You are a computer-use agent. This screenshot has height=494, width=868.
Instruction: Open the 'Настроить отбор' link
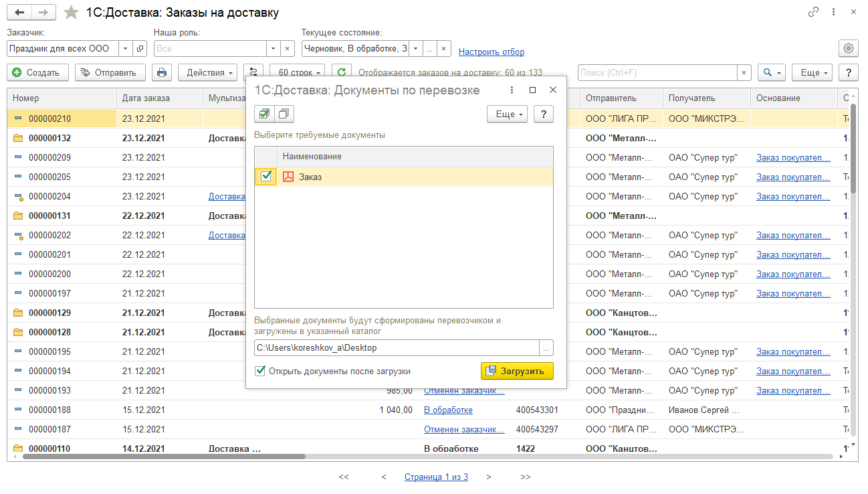(492, 52)
